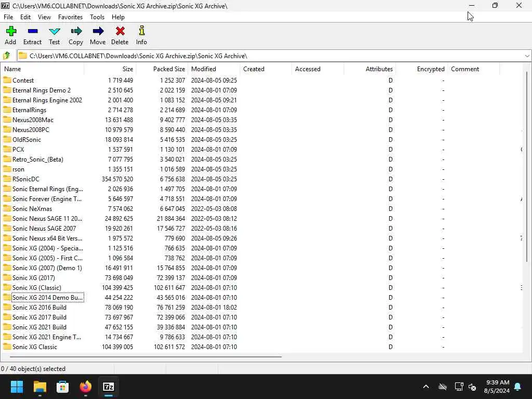Screen dimensions: 532x399
Task: Select Eternal Rings Engine 2002 folder
Action: coord(47,100)
